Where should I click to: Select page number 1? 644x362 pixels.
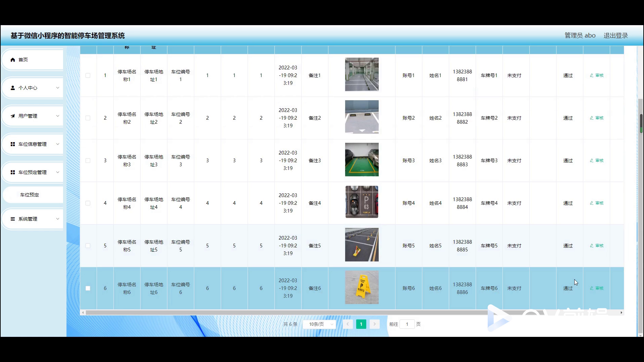pos(361,324)
